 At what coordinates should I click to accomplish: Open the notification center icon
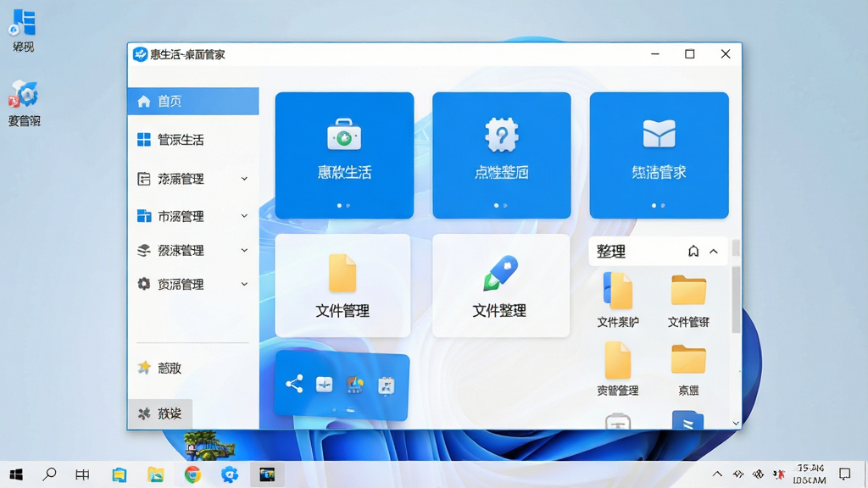pyautogui.click(x=845, y=474)
